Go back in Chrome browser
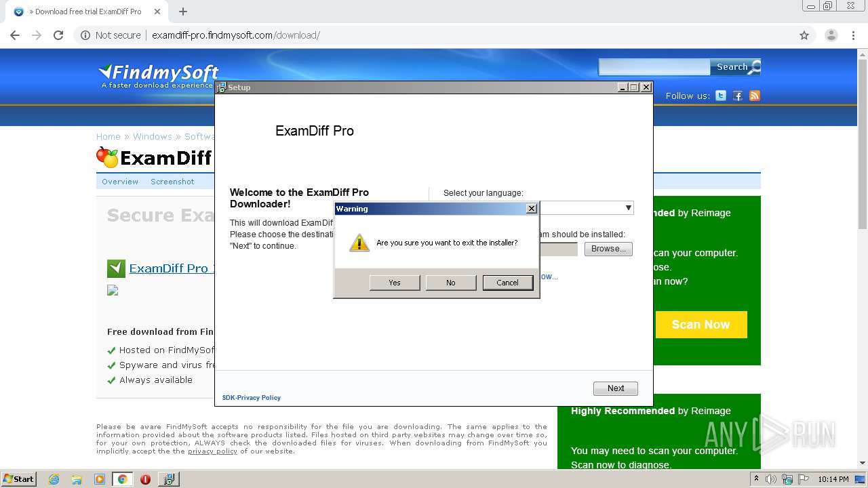868x488 pixels. 15,35
